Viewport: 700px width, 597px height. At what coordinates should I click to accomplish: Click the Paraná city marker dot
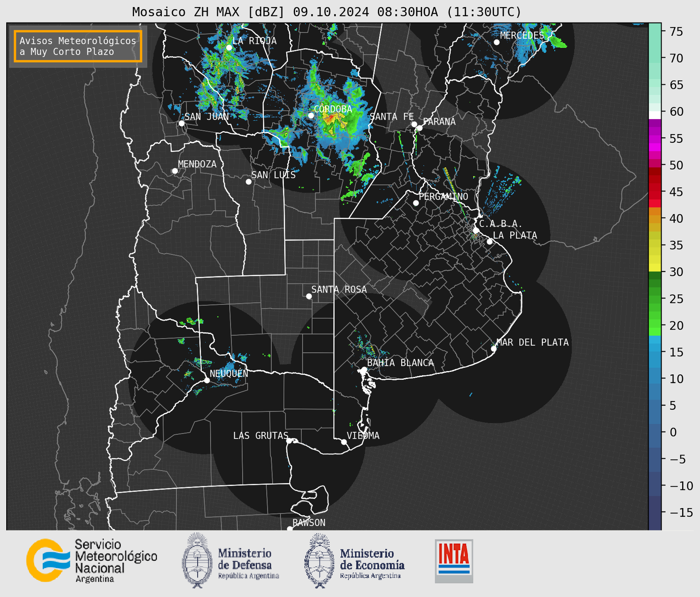pos(420,128)
